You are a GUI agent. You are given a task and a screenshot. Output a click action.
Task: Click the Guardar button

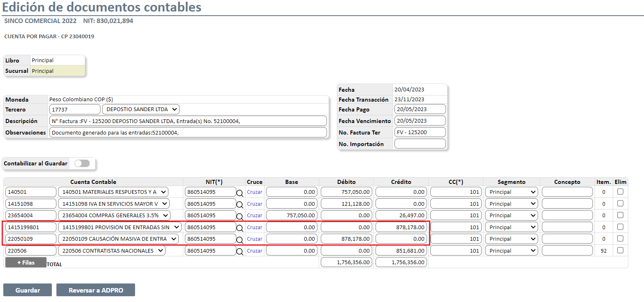(x=28, y=290)
